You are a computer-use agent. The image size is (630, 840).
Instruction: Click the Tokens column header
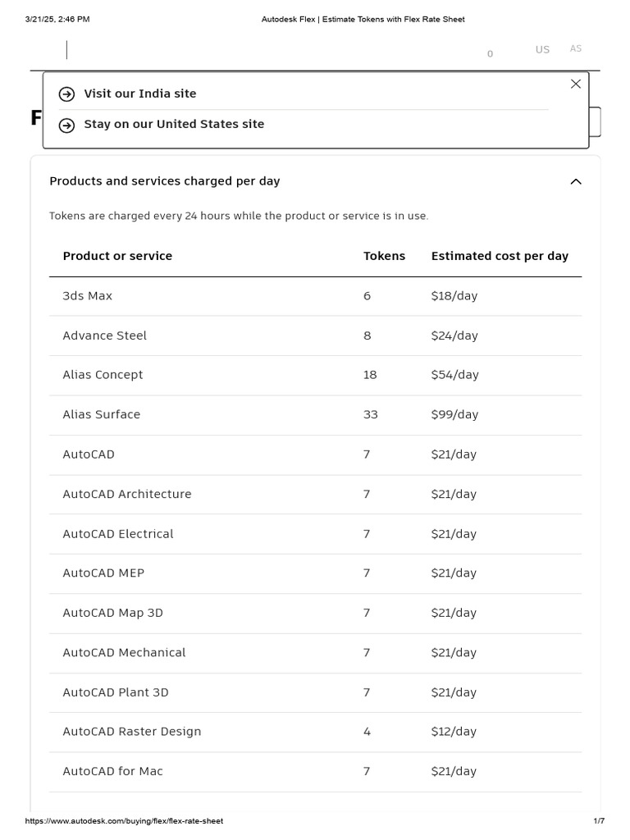pyautogui.click(x=384, y=256)
